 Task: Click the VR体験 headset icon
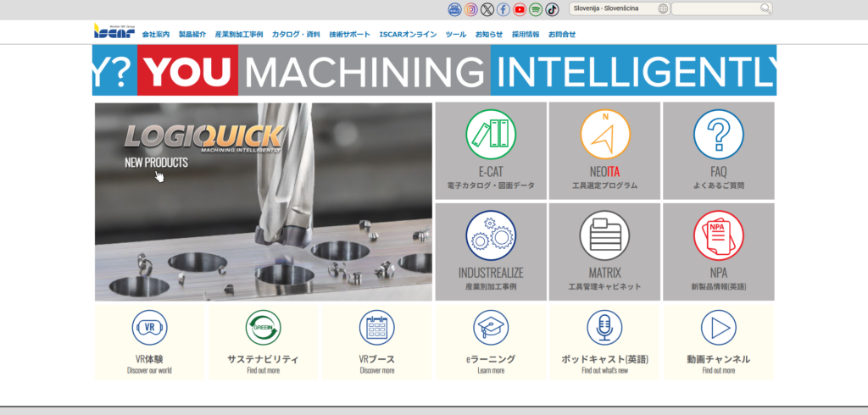tap(149, 327)
